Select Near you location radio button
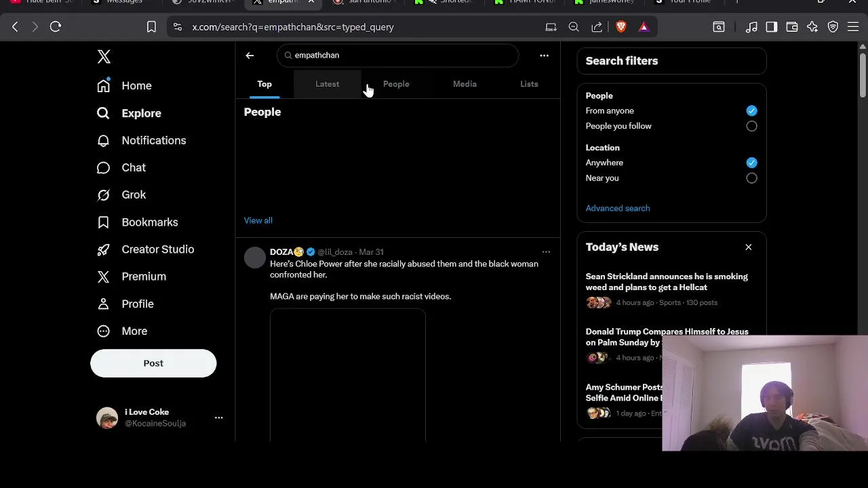Screen dimensions: 868x488 751,178
